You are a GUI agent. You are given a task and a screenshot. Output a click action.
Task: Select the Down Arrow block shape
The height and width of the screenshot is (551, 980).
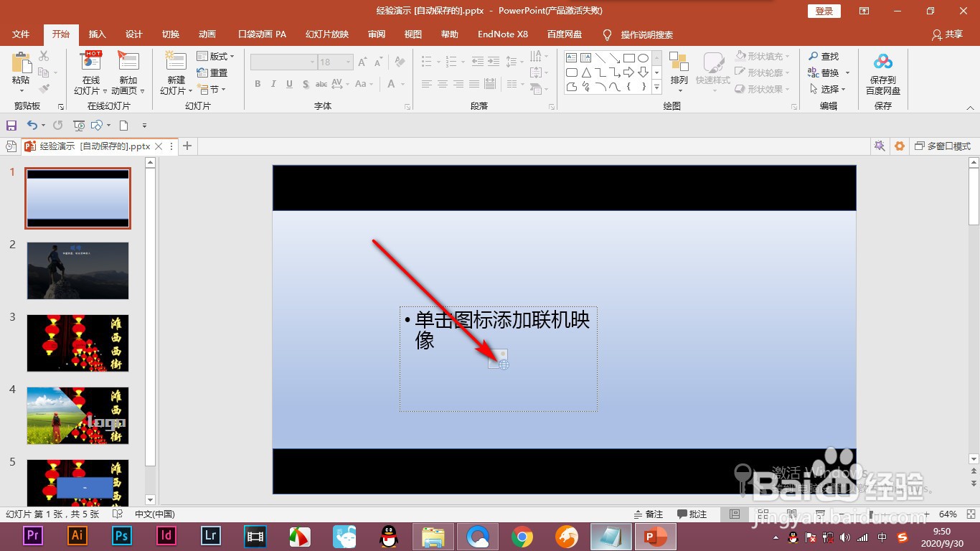pyautogui.click(x=643, y=72)
